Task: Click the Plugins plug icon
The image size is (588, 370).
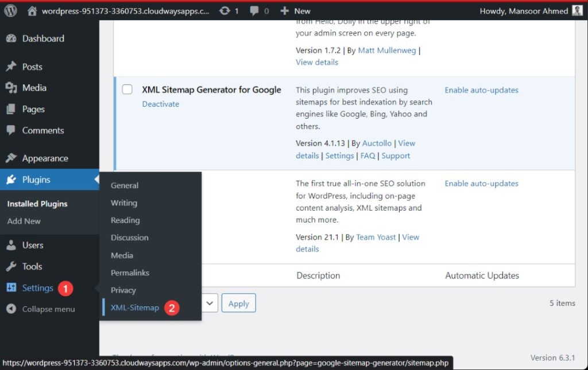Action: coord(11,180)
